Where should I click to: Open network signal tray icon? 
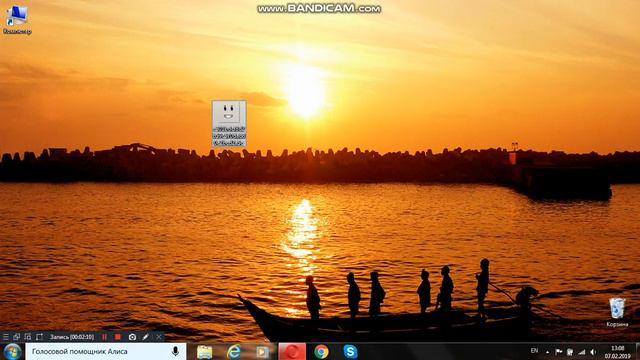coord(582,352)
